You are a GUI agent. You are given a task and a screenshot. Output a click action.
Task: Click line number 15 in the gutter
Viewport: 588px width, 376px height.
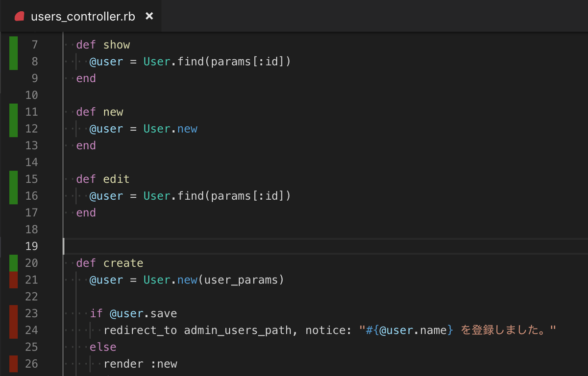(31, 179)
